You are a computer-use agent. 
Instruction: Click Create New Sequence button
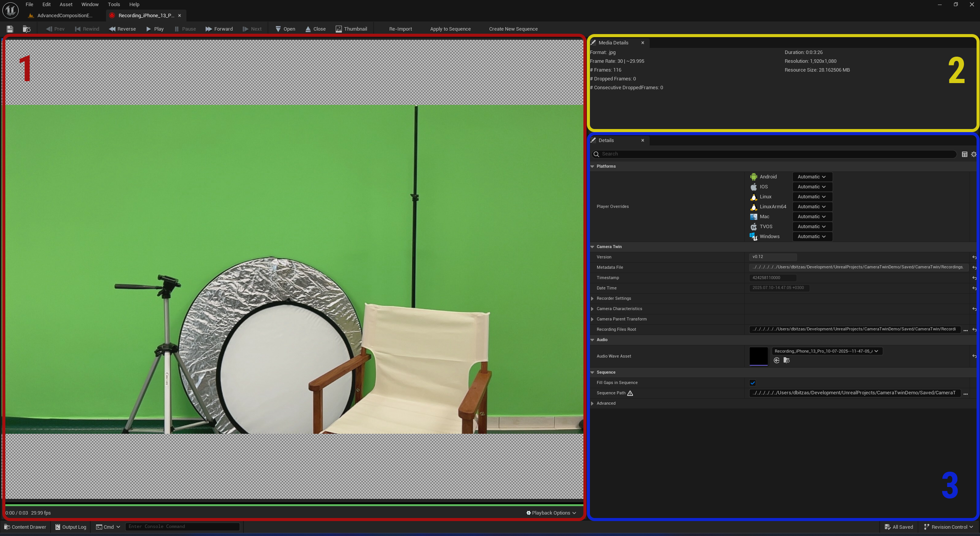513,29
